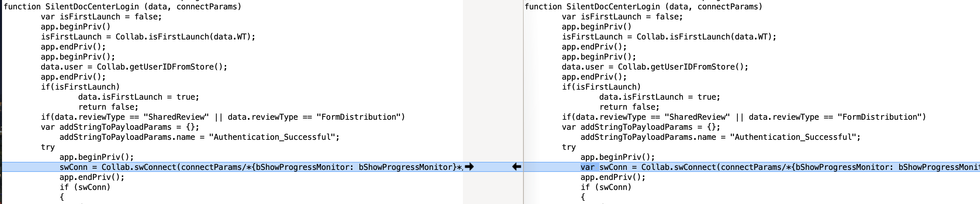Click 'var isFirstLaunch = false' in left pane
Screen dimensions: 980x204
[x=101, y=17]
